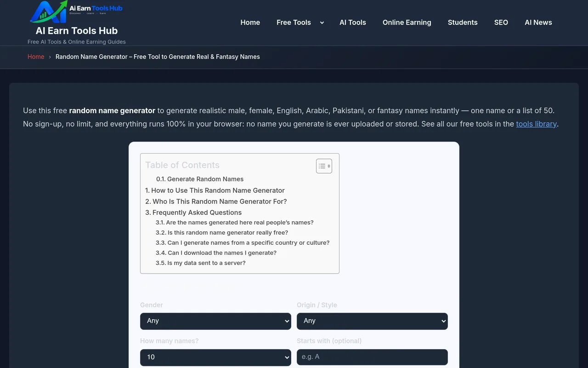Click the Random Name Generator breadcrumb title
This screenshot has height=368, width=588.
coord(158,57)
